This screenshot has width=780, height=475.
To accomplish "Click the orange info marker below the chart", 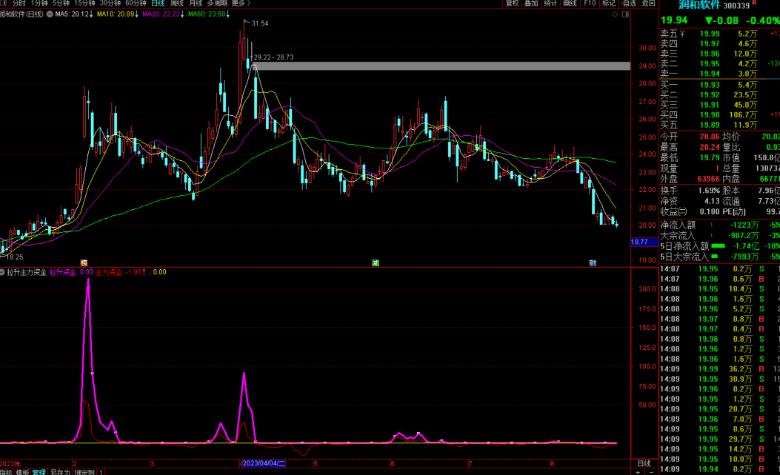I will [84, 263].
